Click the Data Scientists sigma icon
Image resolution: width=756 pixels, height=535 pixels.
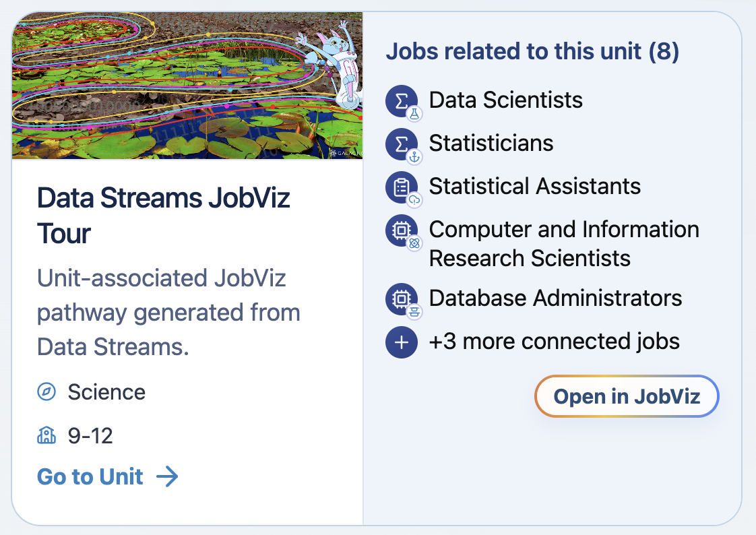[401, 101]
